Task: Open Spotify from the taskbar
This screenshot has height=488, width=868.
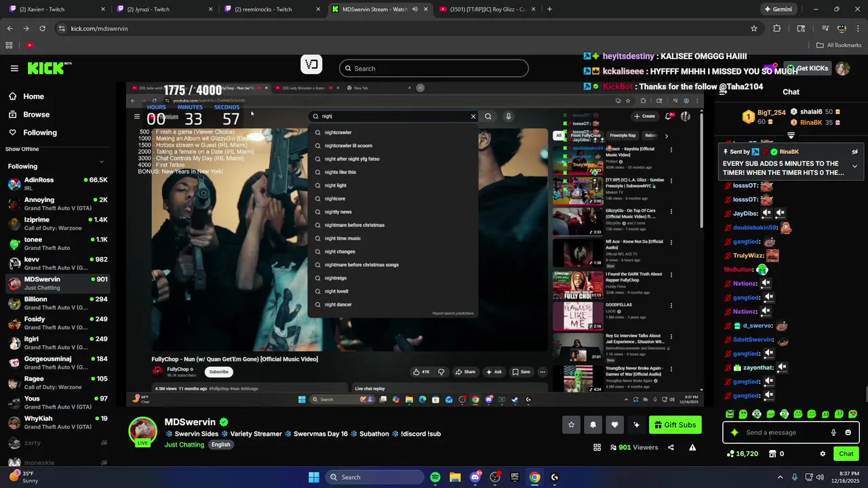Action: click(435, 477)
